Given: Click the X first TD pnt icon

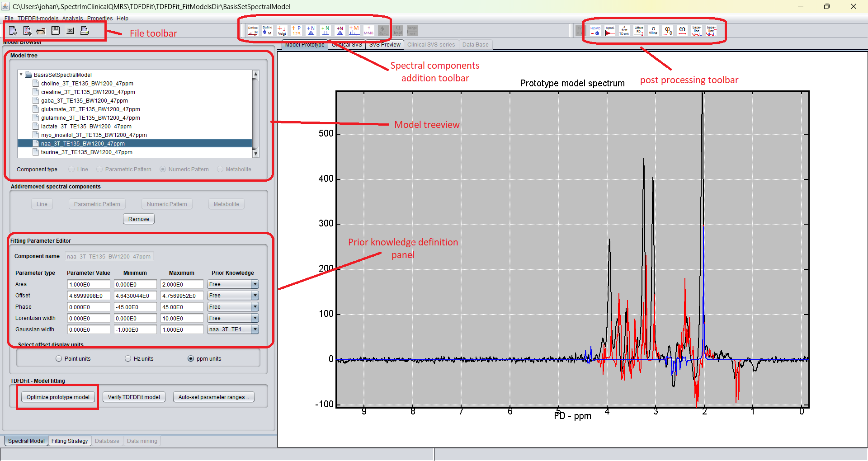Looking at the screenshot, I should click(x=624, y=31).
